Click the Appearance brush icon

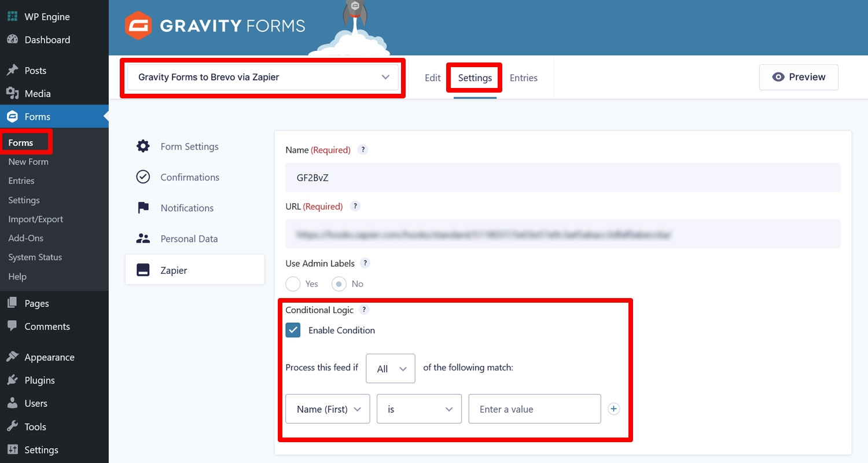tap(12, 357)
